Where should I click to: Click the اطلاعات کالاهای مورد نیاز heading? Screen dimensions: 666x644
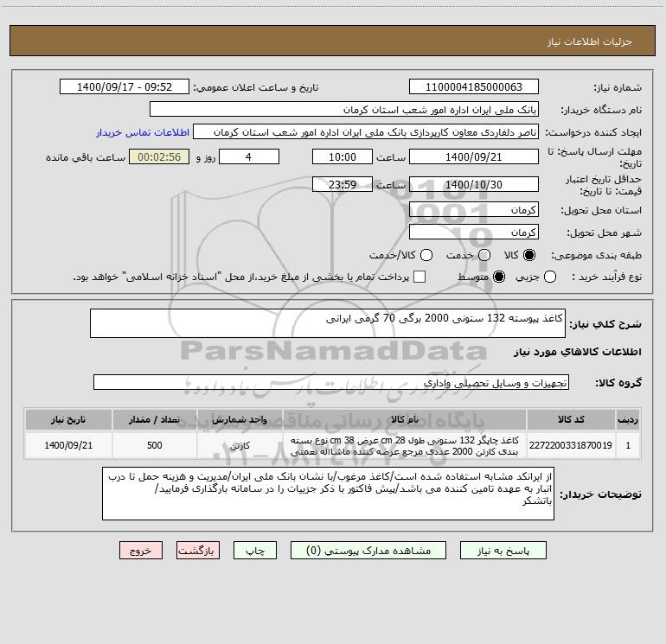pos(577,352)
